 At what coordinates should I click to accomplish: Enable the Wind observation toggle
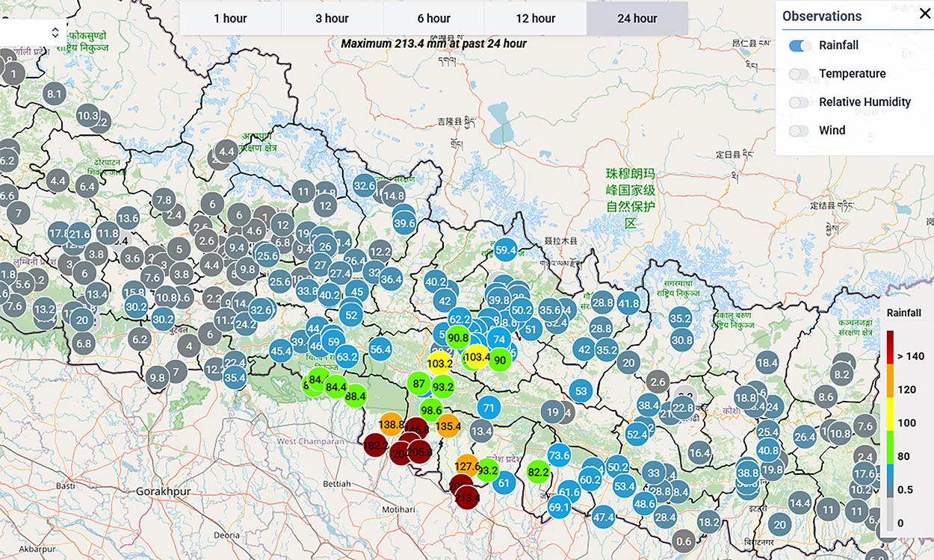[800, 131]
